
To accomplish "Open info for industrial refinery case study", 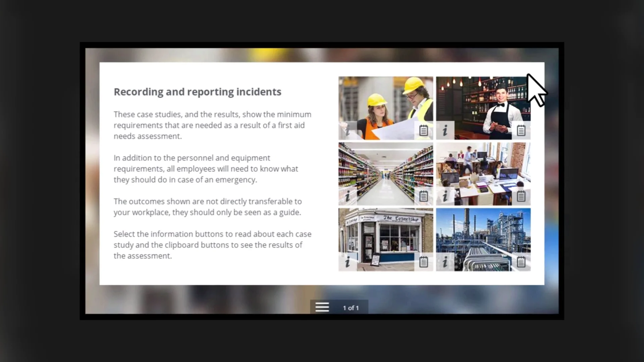I will click(x=445, y=262).
